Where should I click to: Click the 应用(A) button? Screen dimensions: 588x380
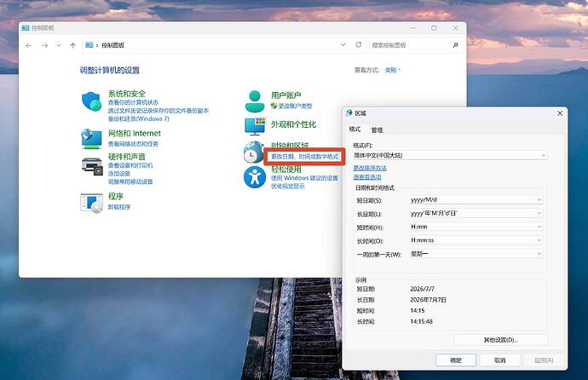point(544,360)
